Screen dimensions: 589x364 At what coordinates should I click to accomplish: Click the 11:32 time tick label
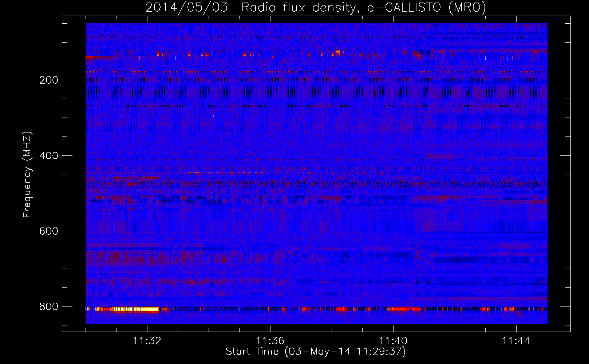[x=147, y=341]
